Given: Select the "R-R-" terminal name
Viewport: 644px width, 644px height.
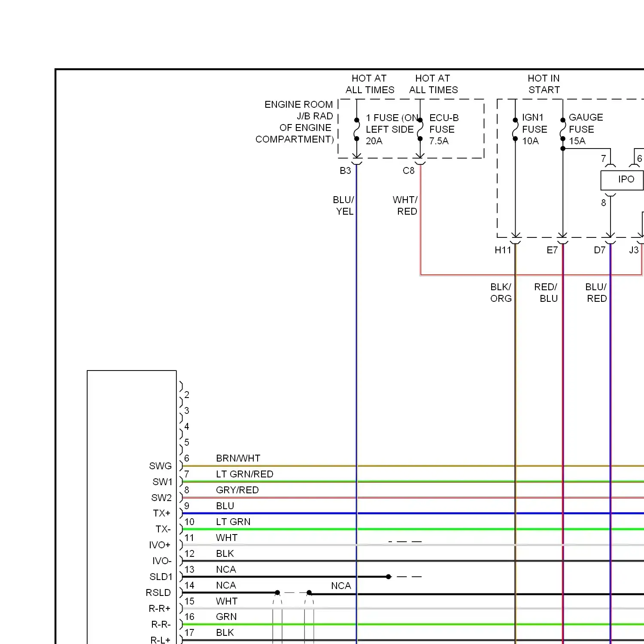Looking at the screenshot, I should click(x=161, y=625).
